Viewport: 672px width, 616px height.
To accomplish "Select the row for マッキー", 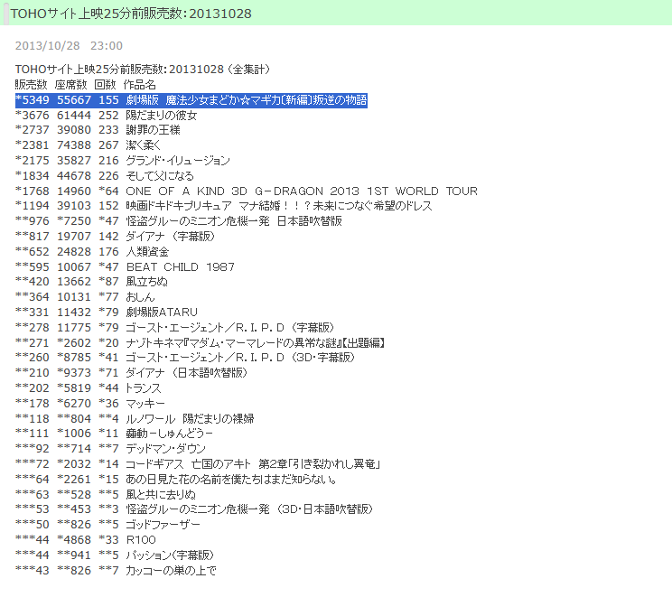I will tap(90, 404).
